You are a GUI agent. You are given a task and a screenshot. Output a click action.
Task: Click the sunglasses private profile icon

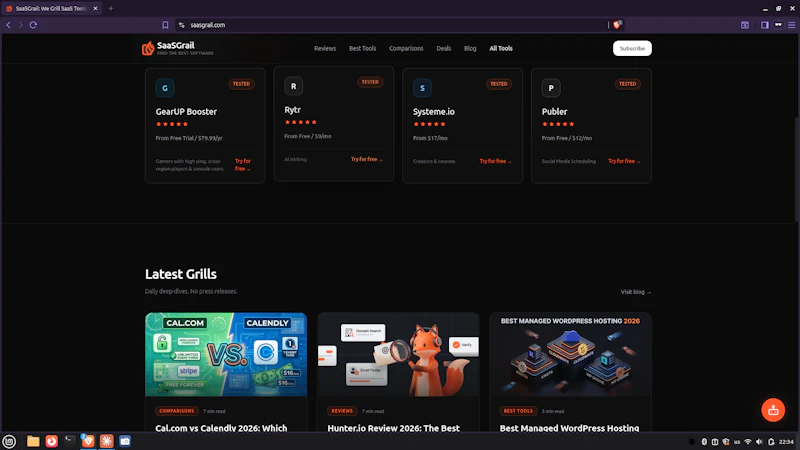coord(778,25)
